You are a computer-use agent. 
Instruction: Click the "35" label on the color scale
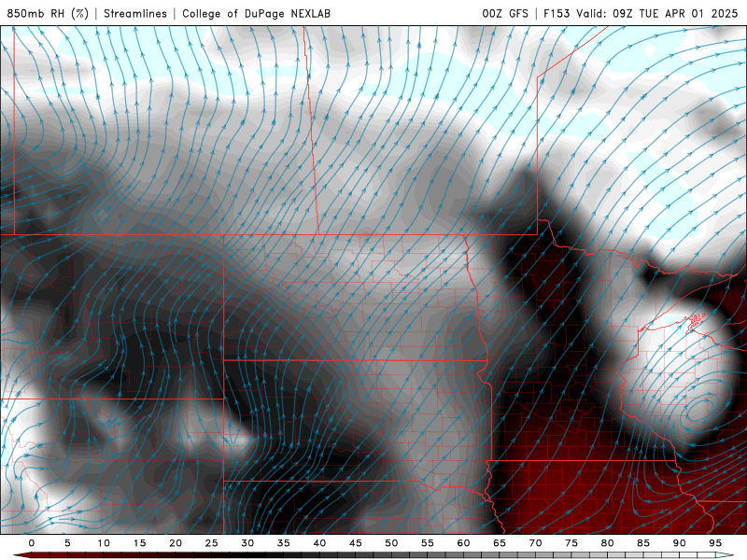coord(284,543)
